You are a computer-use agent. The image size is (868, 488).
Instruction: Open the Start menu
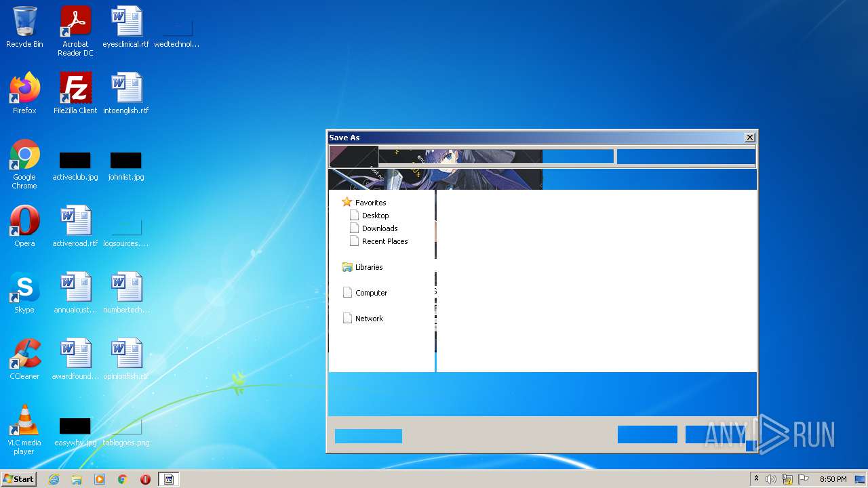click(x=18, y=479)
